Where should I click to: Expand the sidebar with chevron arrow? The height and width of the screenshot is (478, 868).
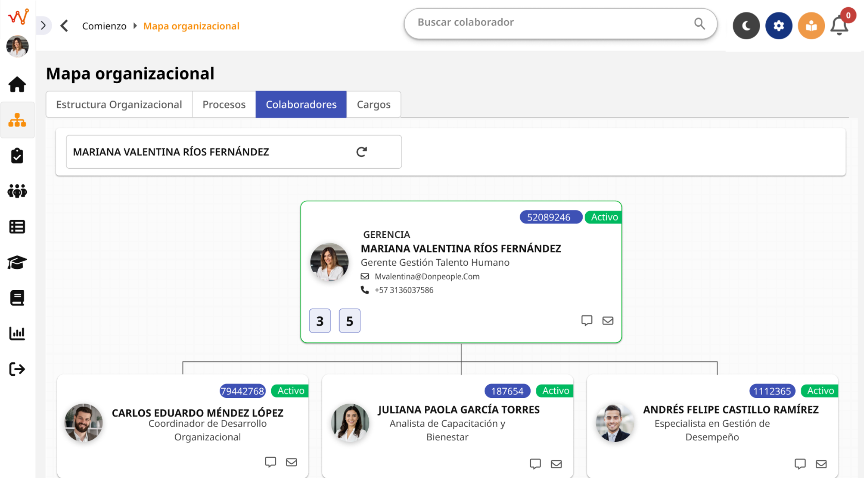[x=44, y=26]
